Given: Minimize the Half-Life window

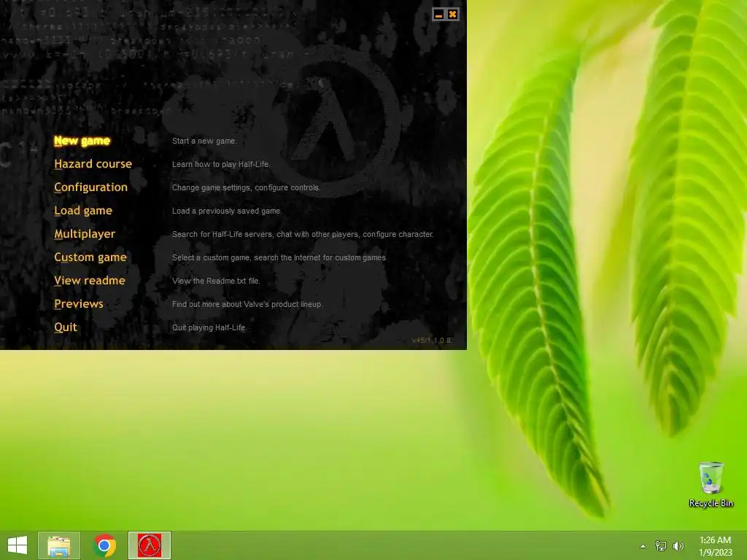Looking at the screenshot, I should [438, 15].
